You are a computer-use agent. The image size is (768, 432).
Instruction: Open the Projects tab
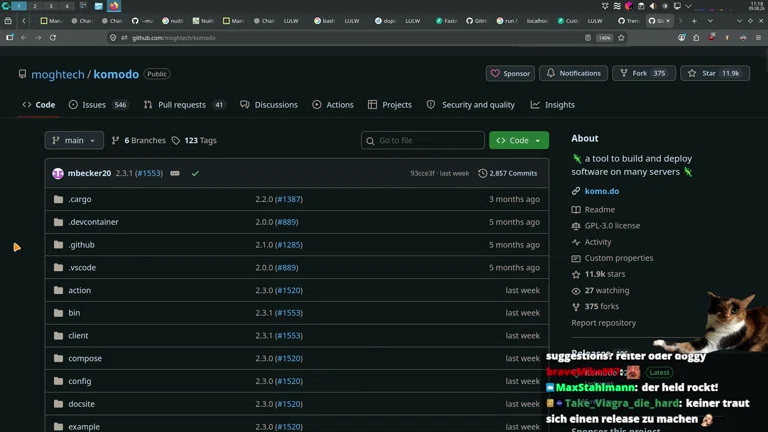[390, 105]
